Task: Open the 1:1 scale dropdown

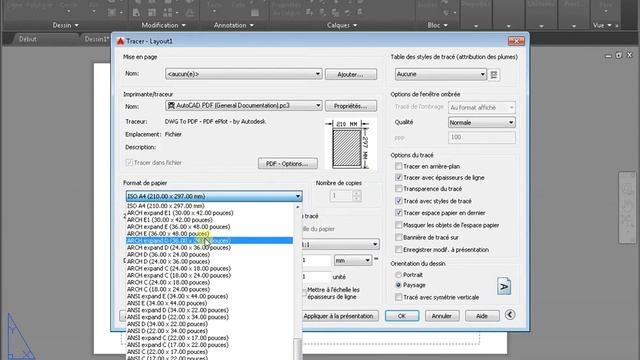Action: click(340, 244)
